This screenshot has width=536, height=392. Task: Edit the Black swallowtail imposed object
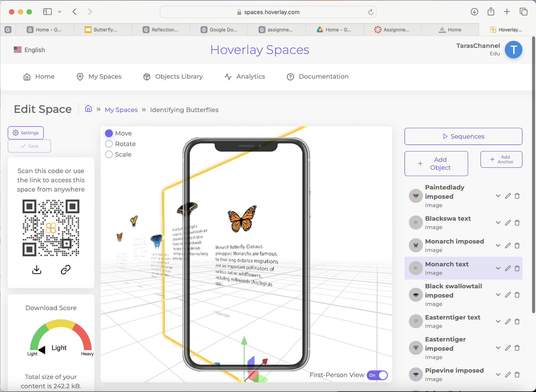[508, 295]
